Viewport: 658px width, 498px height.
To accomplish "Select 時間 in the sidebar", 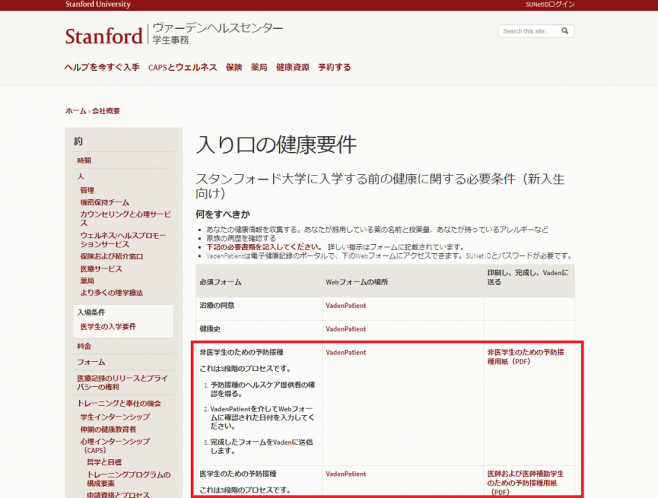I will coord(84,160).
